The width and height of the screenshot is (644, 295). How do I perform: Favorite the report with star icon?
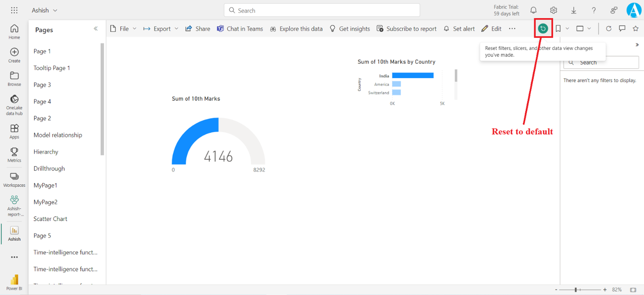pyautogui.click(x=636, y=29)
